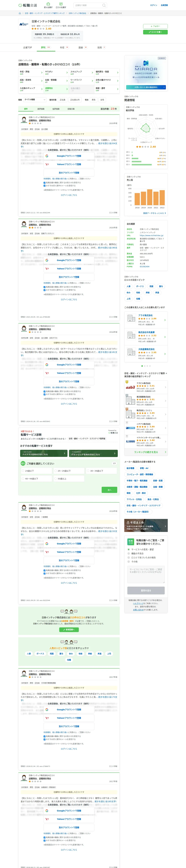This screenshot has height=868, width=186.
Task: Select 30〜39歳以下 age option
Action: point(101,471)
